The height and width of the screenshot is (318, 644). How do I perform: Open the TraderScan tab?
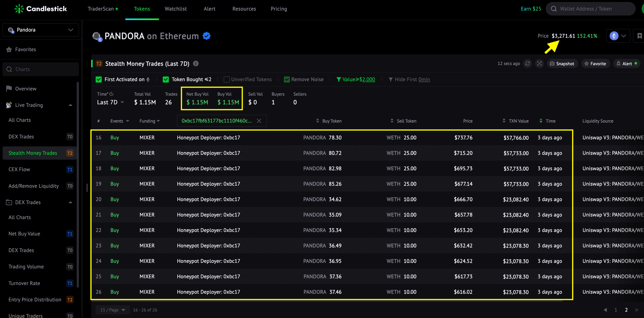click(103, 9)
